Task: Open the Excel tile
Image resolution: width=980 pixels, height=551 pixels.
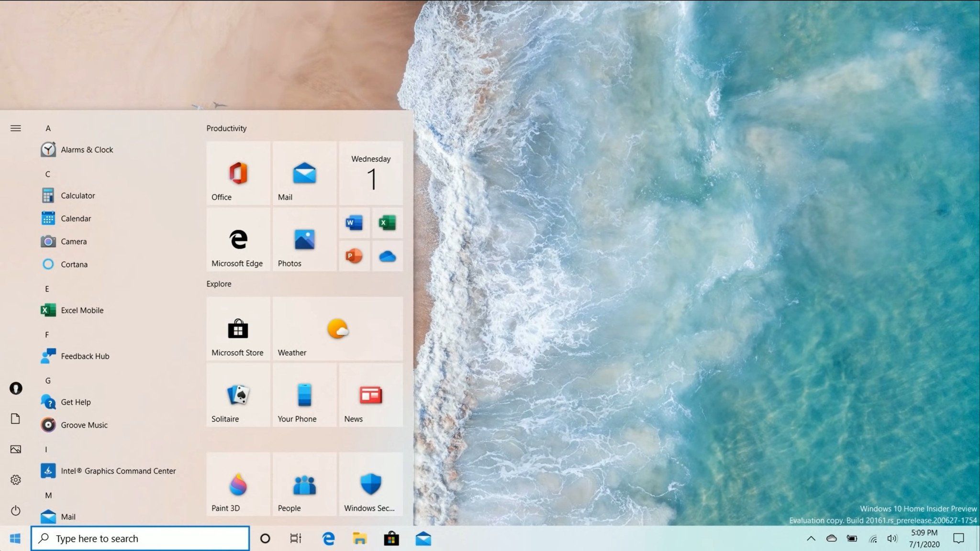Action: 387,223
